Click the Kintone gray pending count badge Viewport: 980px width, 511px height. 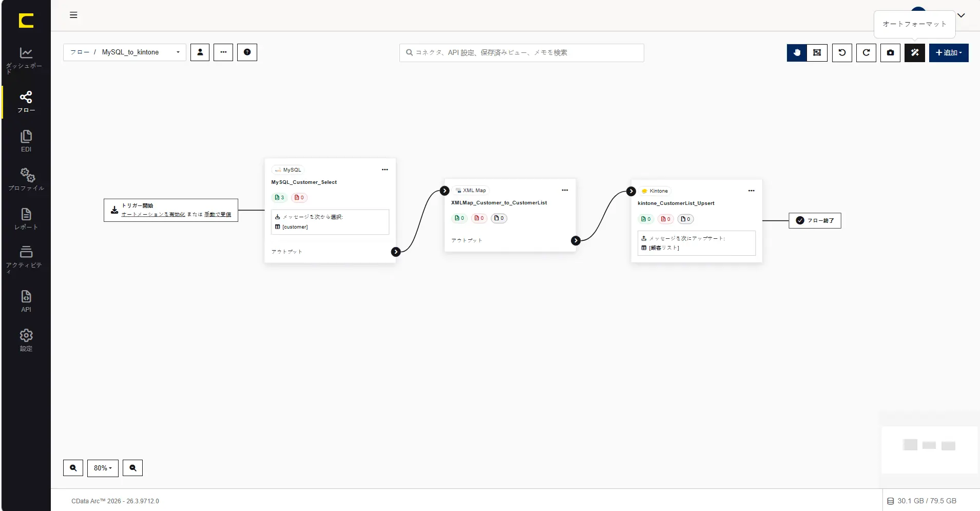point(686,219)
